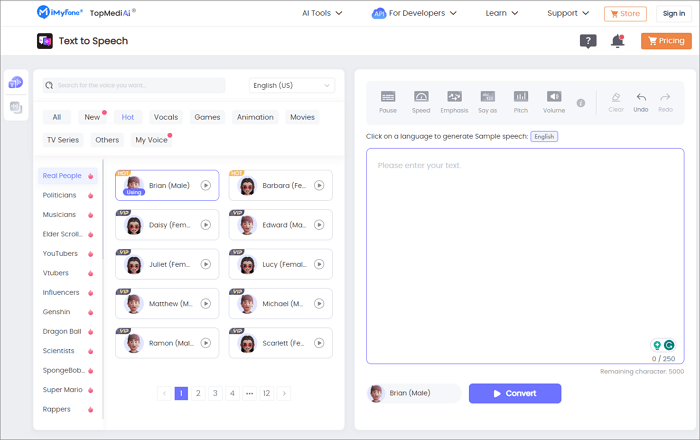Click the green lightbulb icon in text box
The image size is (700, 440).
tap(657, 345)
